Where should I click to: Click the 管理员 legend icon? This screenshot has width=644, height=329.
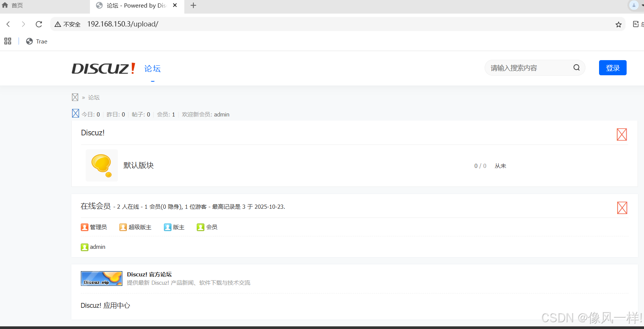click(x=85, y=227)
